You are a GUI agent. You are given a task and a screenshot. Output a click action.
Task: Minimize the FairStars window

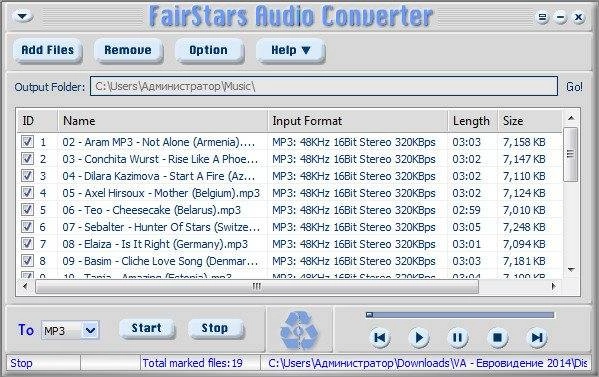560,17
